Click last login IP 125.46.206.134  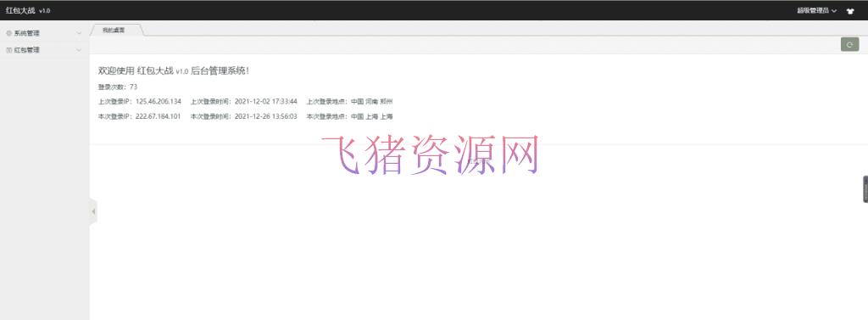tap(159, 102)
